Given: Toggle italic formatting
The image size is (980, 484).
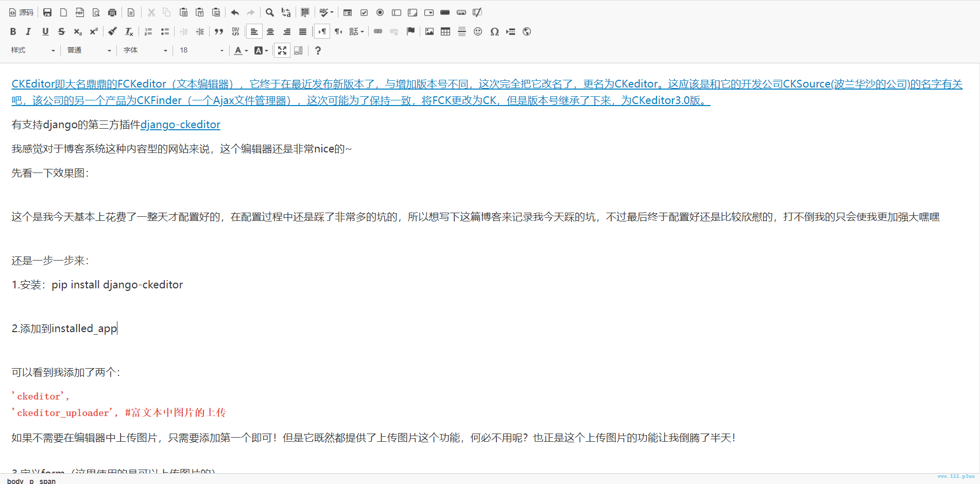Looking at the screenshot, I should pyautogui.click(x=29, y=31).
